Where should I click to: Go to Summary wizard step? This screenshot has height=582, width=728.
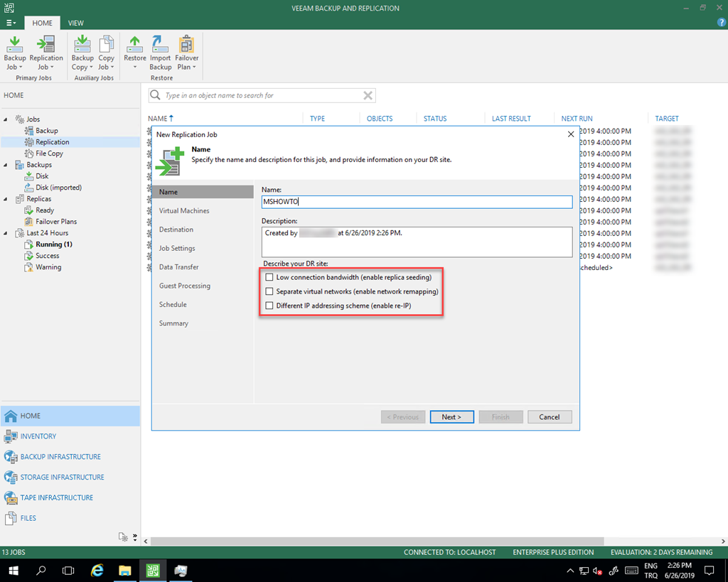(x=173, y=323)
